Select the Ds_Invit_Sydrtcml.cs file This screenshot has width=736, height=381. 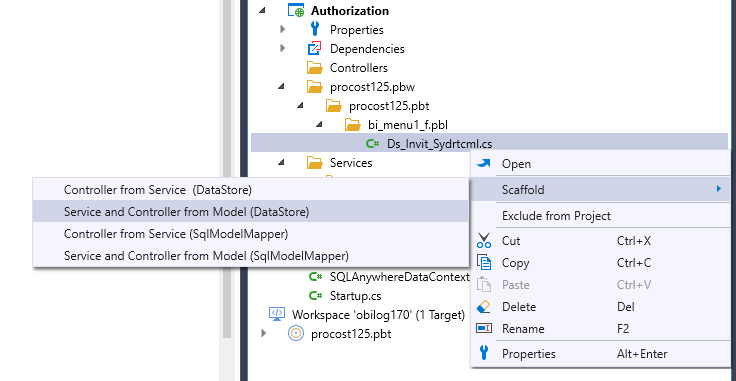(439, 144)
